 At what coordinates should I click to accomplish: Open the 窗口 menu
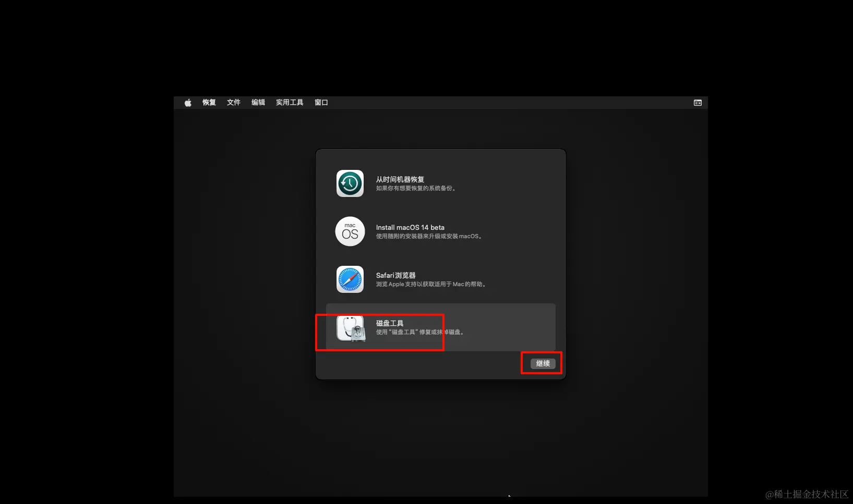tap(321, 103)
